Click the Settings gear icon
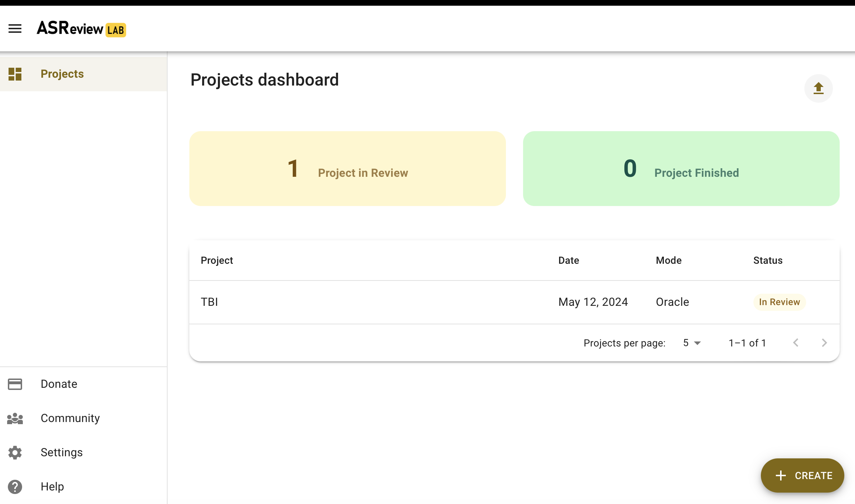Image resolution: width=855 pixels, height=504 pixels. 15,453
